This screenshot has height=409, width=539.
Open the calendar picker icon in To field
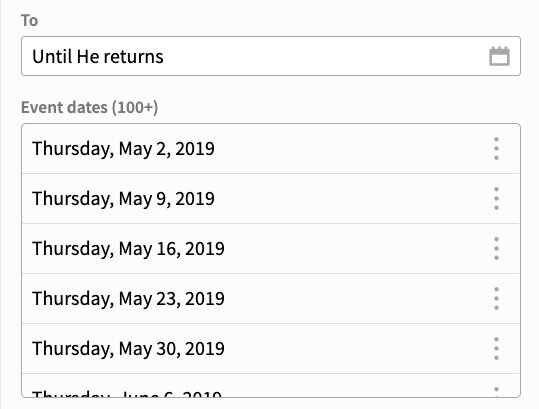(x=499, y=56)
